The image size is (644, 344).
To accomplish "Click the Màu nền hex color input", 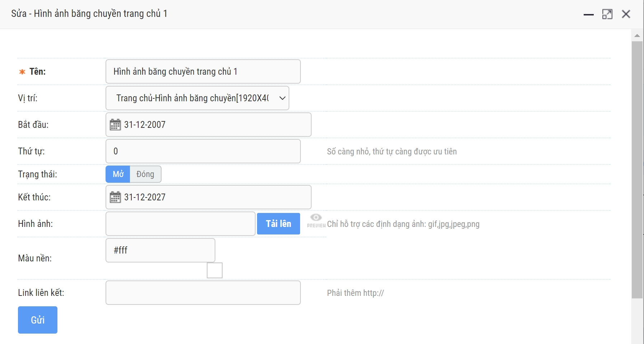I will pyautogui.click(x=160, y=250).
